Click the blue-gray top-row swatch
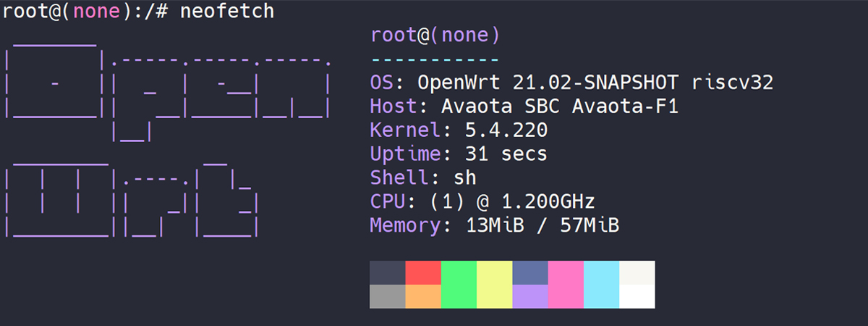This screenshot has width=868, height=326. (530, 272)
